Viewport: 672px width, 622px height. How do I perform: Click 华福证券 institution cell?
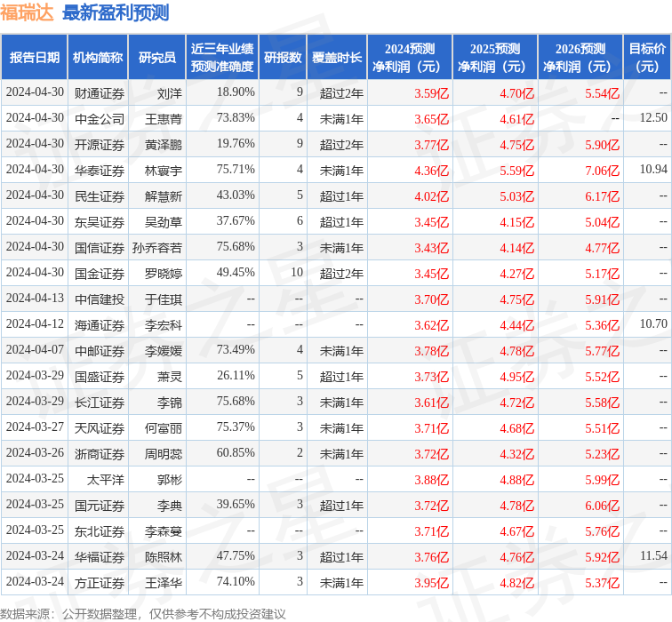pyautogui.click(x=100, y=557)
